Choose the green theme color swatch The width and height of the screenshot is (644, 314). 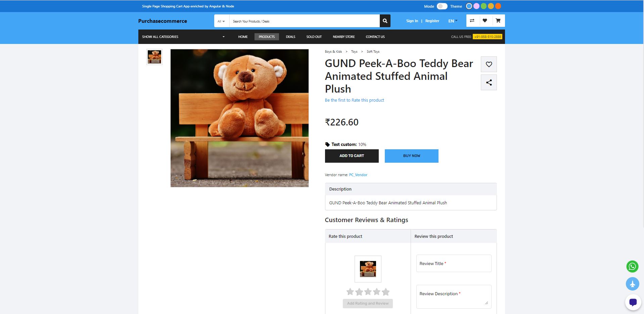pos(484,6)
